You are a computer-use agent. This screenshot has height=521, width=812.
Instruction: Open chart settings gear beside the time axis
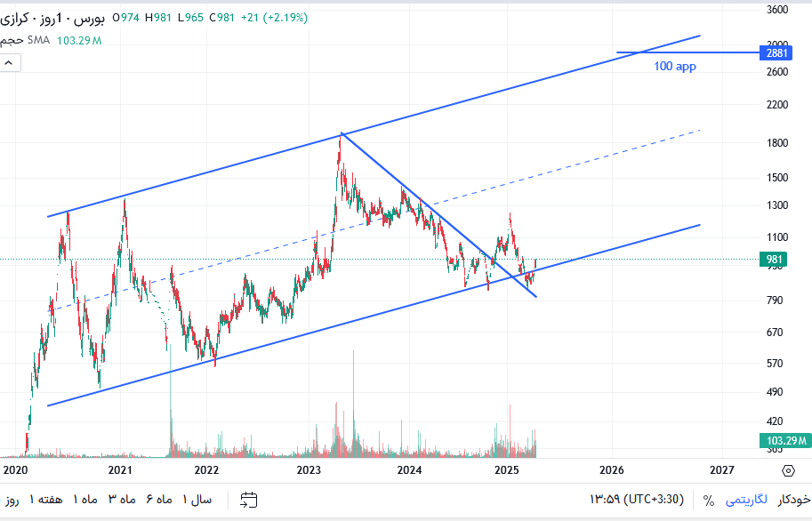click(788, 470)
